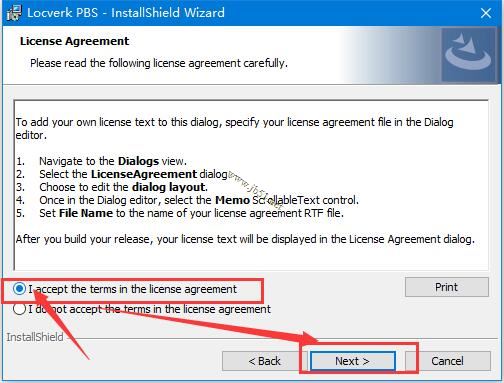Click inside the license text box

coord(251,185)
